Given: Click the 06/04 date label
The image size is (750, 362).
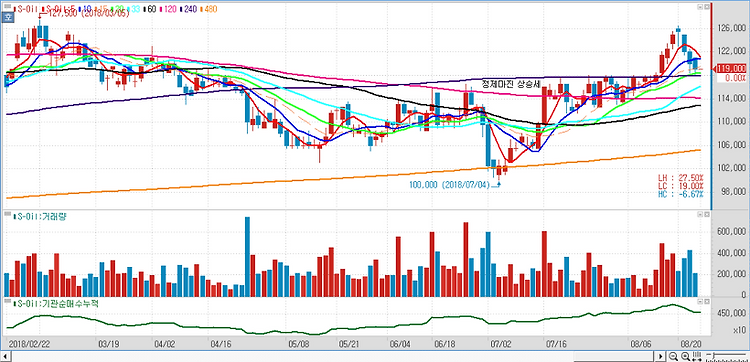Looking at the screenshot, I should [x=400, y=344].
